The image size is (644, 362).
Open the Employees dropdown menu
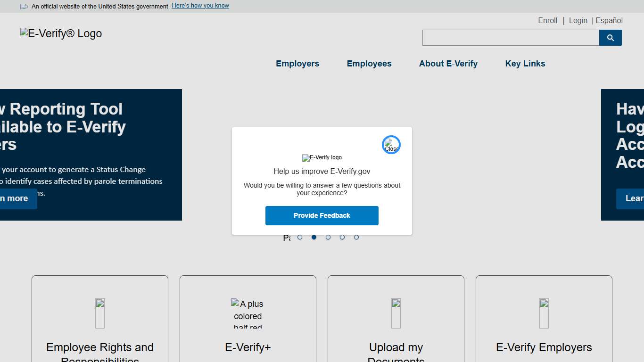coord(369,64)
